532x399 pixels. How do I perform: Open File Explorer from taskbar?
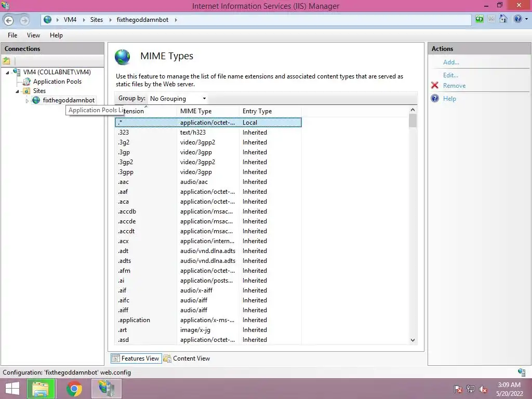[41, 389]
